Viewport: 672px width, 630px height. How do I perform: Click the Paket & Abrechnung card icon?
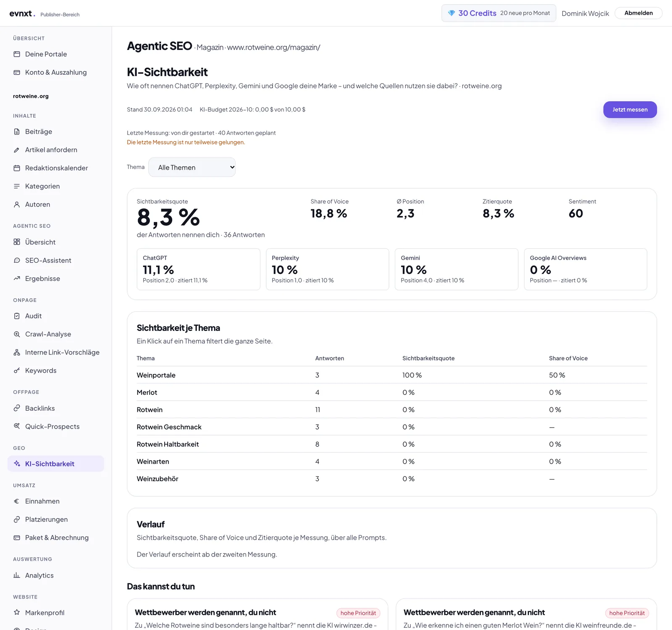pyautogui.click(x=17, y=538)
